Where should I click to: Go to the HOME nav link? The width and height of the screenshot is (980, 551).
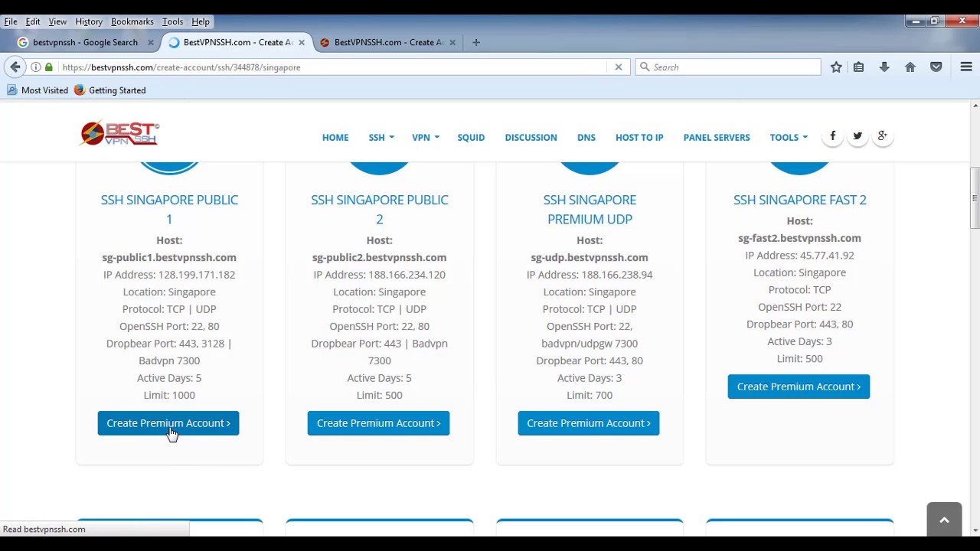pyautogui.click(x=335, y=138)
